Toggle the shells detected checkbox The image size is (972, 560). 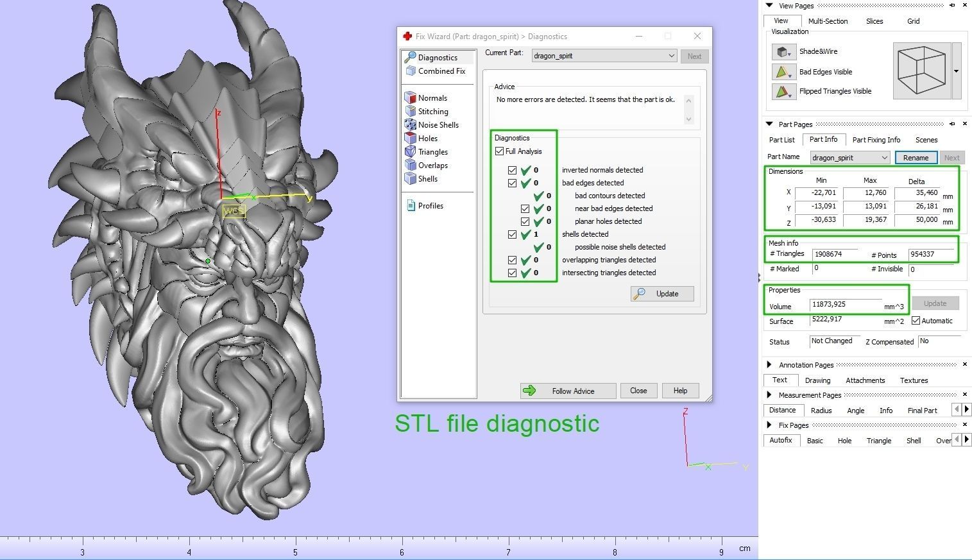(512, 234)
